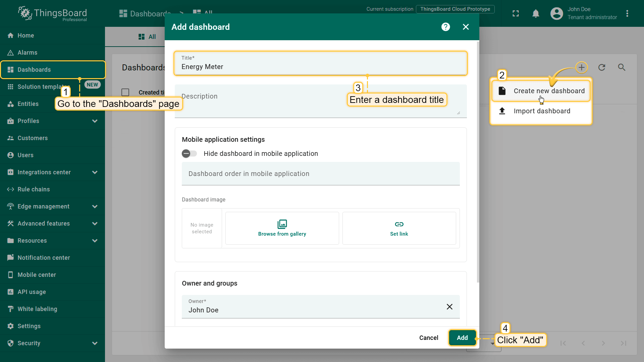Clear the Owner John Doe field

[449, 307]
